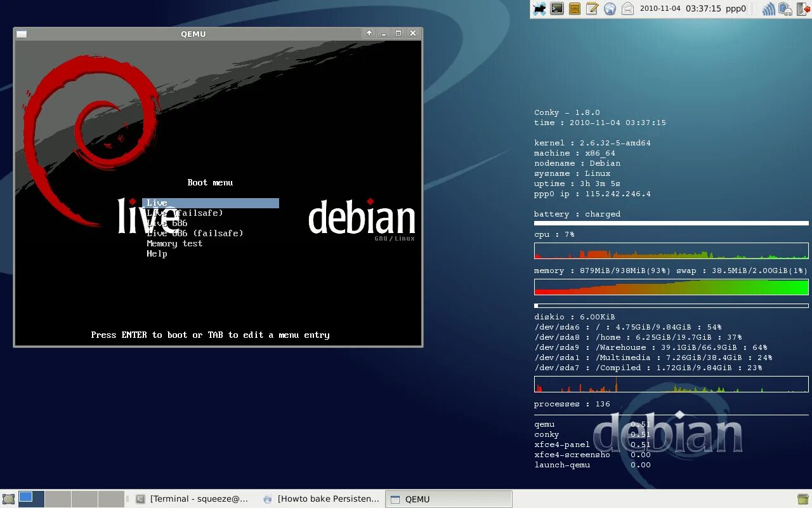Switch to the fourth workspace
The image size is (812, 508).
pyautogui.click(x=111, y=499)
